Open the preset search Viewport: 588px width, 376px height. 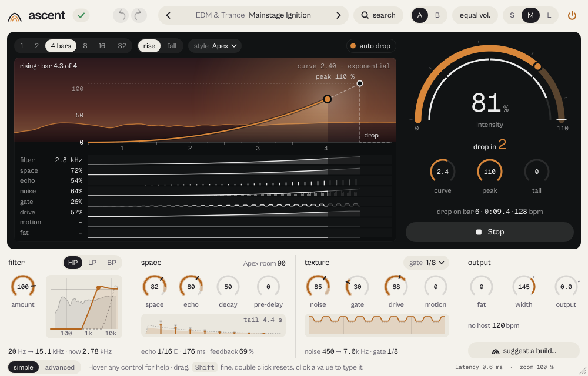pos(378,15)
